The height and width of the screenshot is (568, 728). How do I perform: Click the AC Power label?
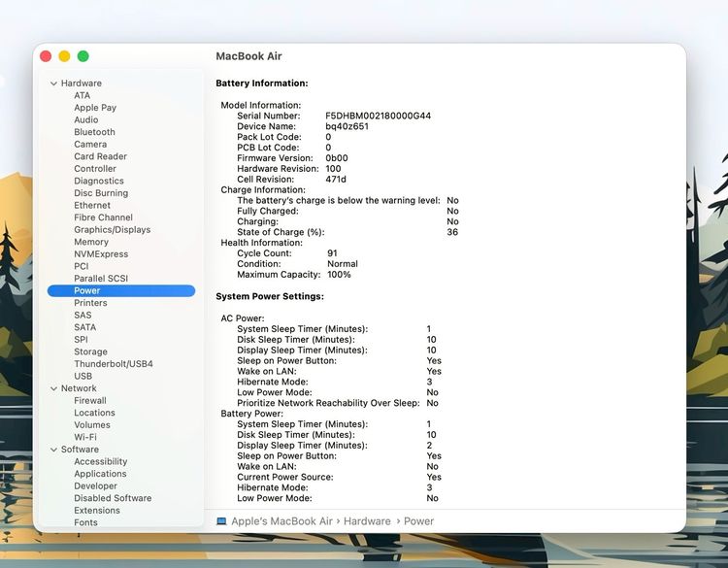(243, 318)
